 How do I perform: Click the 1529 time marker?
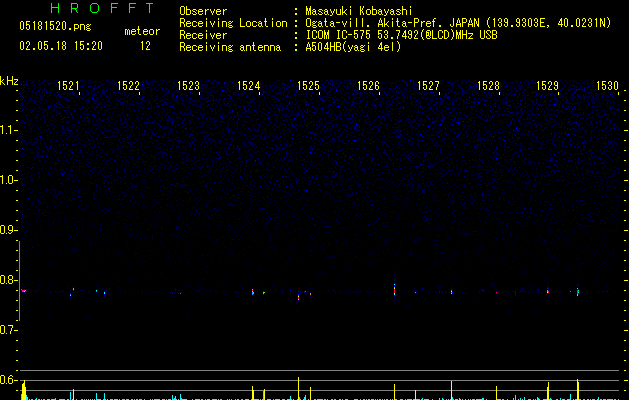tap(548, 86)
